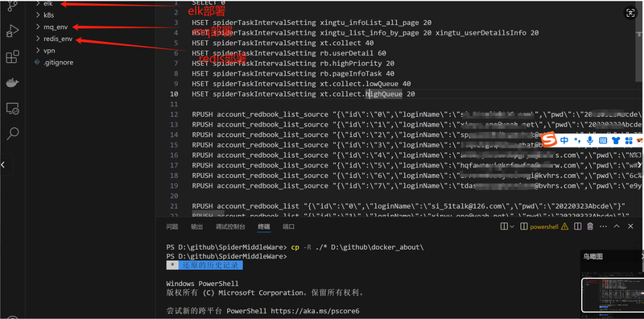This screenshot has height=319, width=644.
Task: Click the fullscreen scan icon at top right
Action: tap(630, 13)
